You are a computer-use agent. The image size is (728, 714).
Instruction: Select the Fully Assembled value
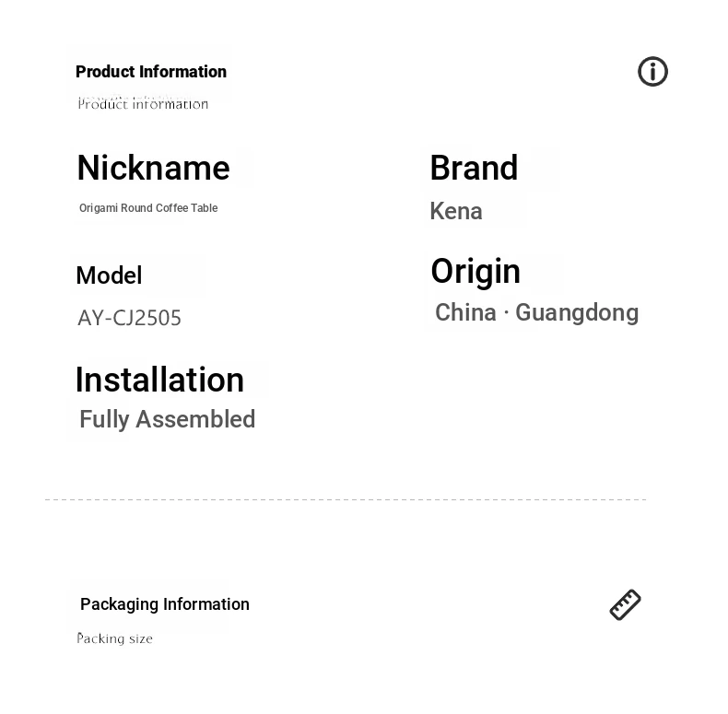coord(167,419)
